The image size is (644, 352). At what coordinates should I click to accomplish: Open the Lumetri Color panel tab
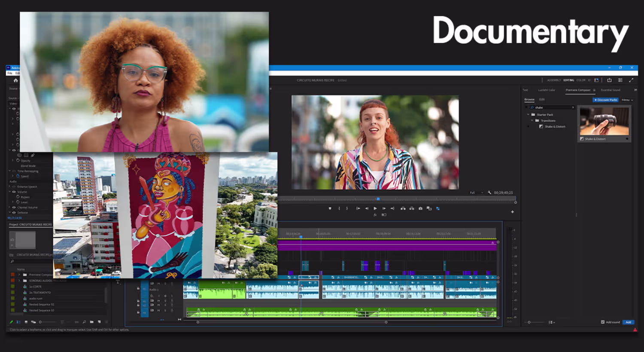pyautogui.click(x=547, y=90)
